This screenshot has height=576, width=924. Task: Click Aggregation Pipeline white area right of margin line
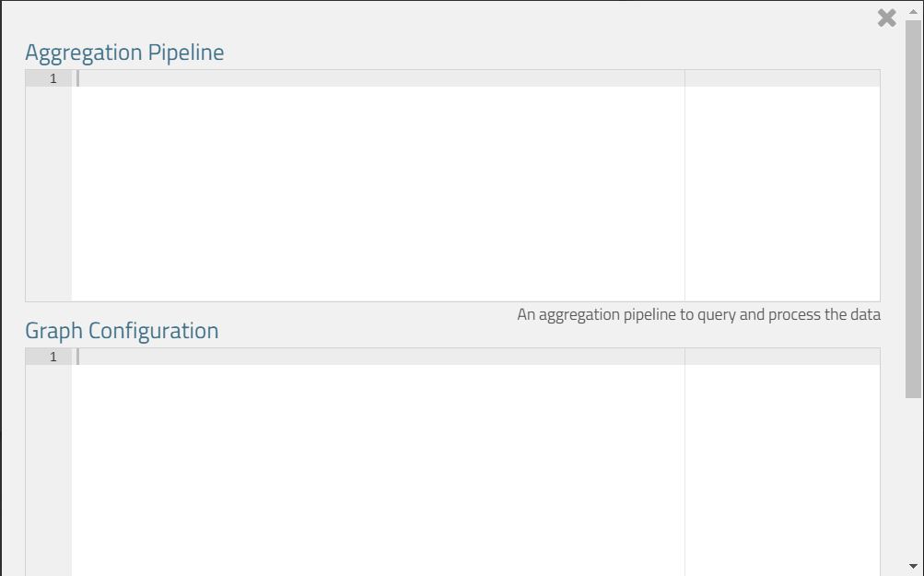coord(782,194)
